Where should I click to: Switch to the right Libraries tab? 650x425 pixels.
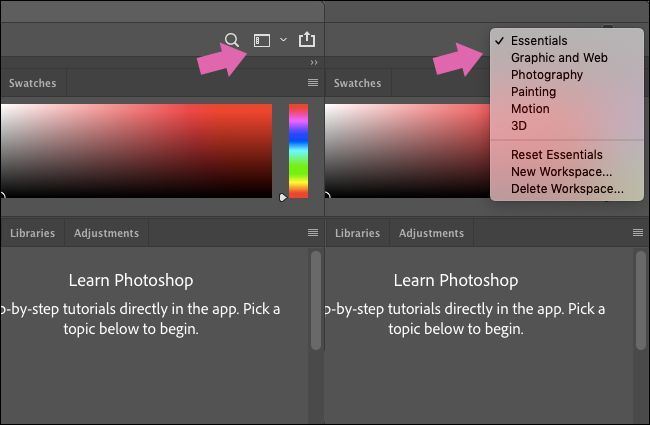[357, 233]
